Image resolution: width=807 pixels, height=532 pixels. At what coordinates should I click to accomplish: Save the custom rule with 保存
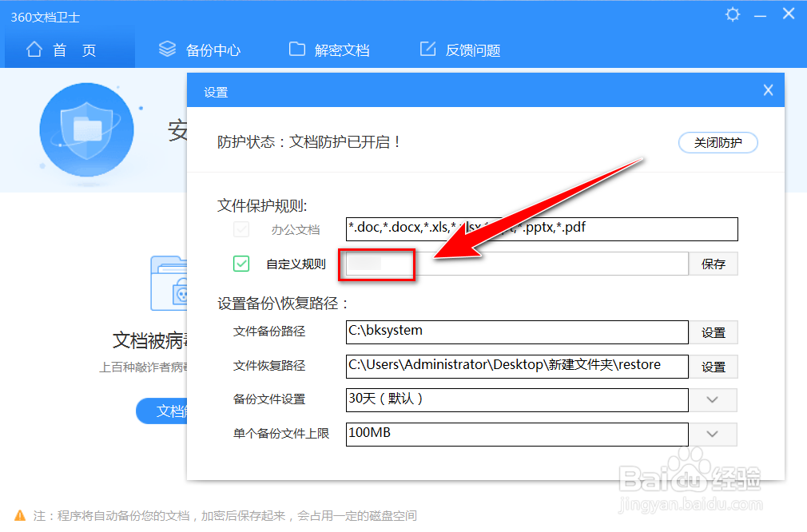[x=714, y=264]
